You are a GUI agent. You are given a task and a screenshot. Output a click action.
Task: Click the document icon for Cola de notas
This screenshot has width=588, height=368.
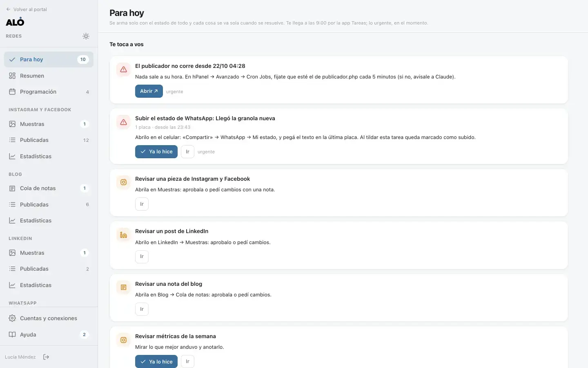(12, 188)
